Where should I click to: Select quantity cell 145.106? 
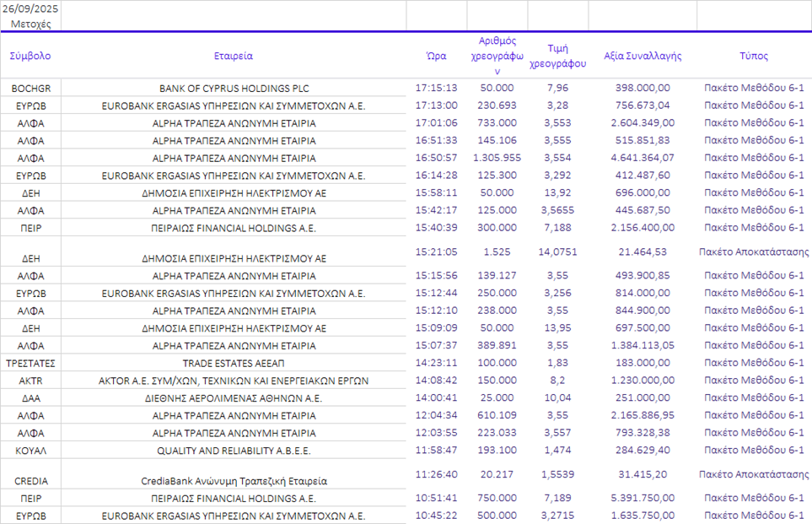click(x=497, y=140)
